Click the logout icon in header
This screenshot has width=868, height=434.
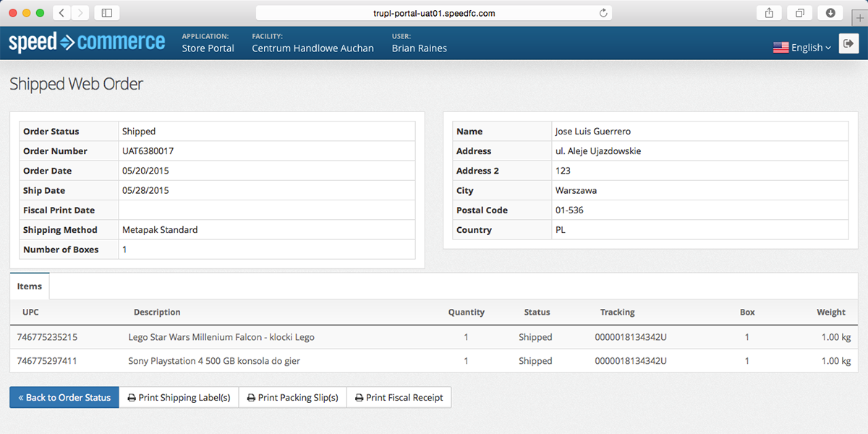(x=848, y=44)
